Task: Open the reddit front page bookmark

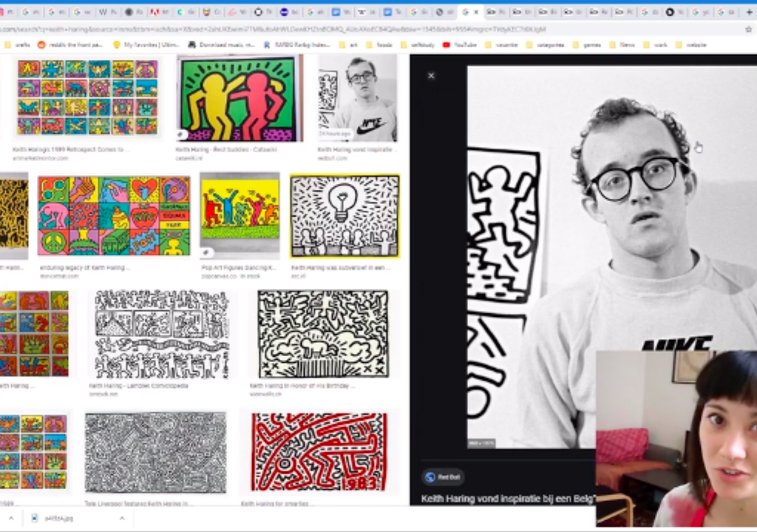Action: 72,45
